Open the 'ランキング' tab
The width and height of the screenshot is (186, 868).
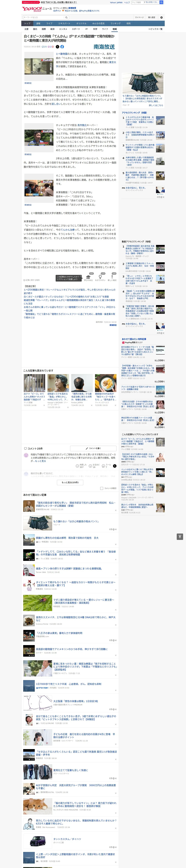point(115,24)
